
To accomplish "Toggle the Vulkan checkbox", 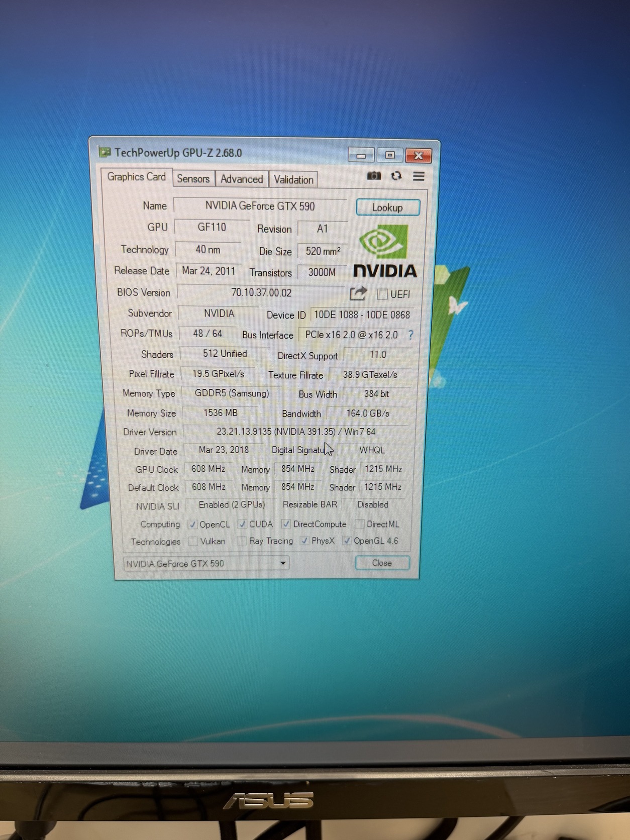I will (x=193, y=542).
